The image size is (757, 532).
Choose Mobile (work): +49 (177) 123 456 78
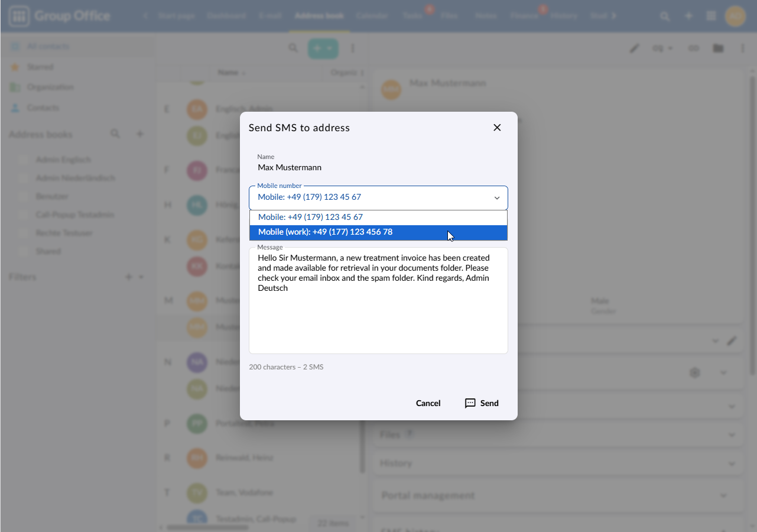(x=378, y=232)
